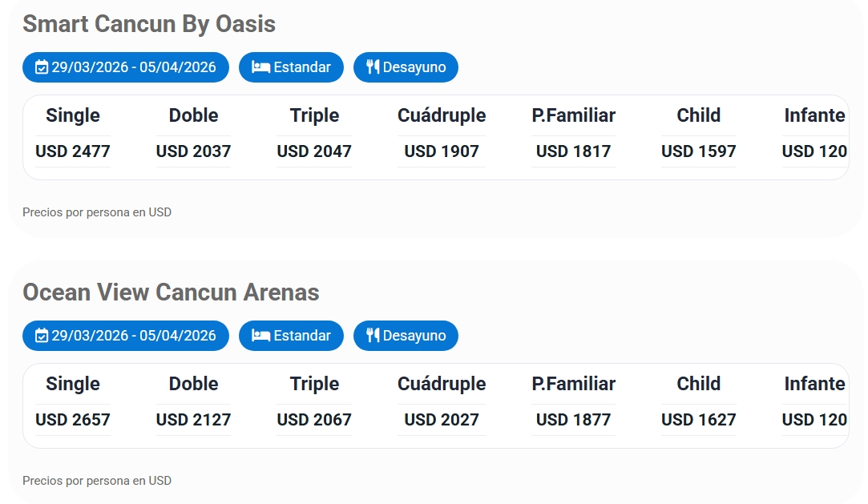Click the Doble price USD 2037
This screenshot has height=504, width=868.
[193, 151]
